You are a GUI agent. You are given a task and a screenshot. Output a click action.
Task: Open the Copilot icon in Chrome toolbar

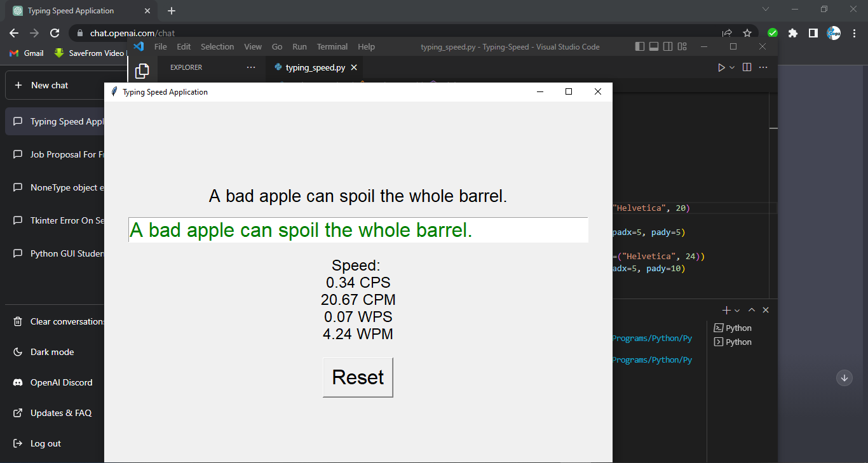pyautogui.click(x=833, y=32)
